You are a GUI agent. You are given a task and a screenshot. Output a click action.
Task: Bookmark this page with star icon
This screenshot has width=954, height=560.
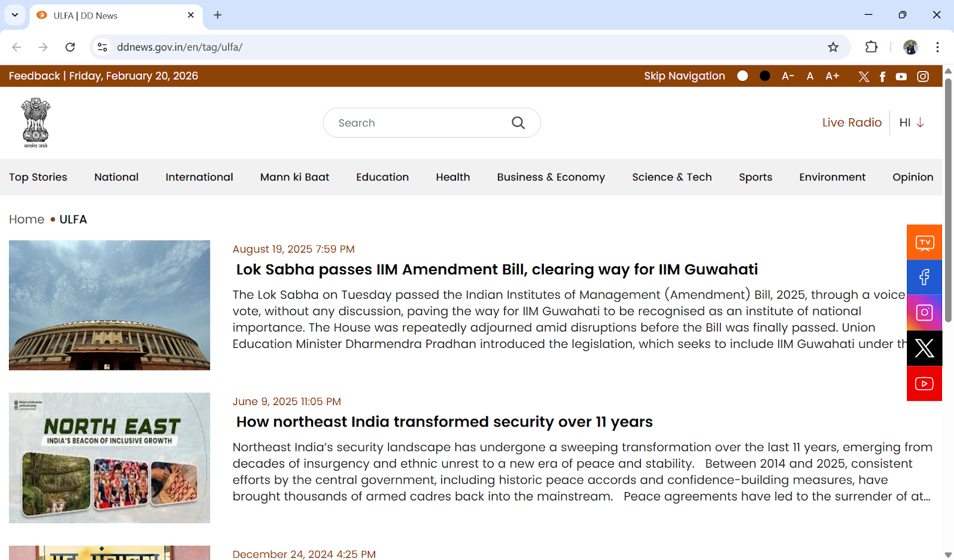point(833,47)
